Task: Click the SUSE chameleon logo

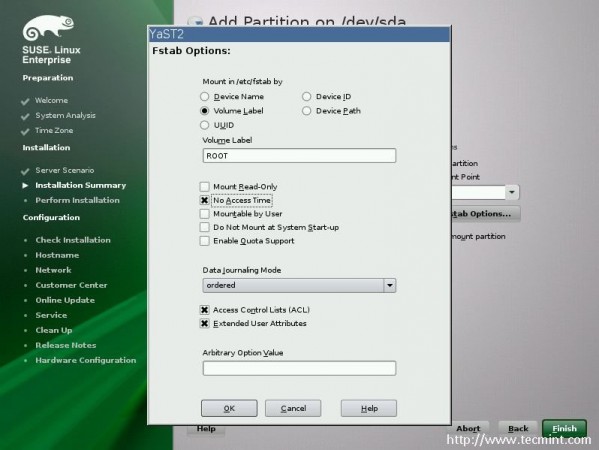Action: (48, 28)
